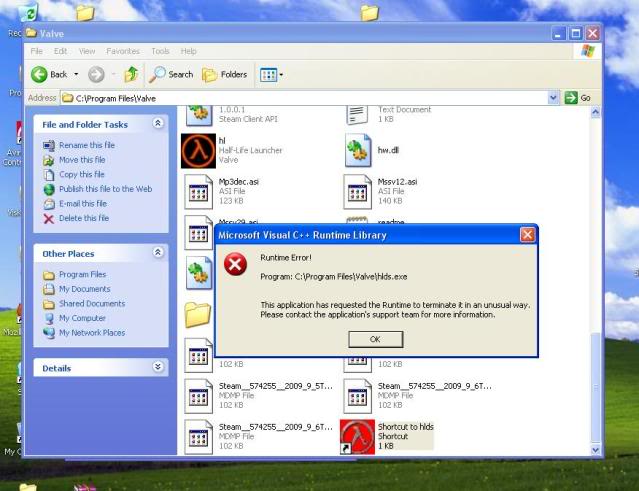The image size is (639, 491).
Task: Select the hw.dll file icon
Action: point(358,151)
